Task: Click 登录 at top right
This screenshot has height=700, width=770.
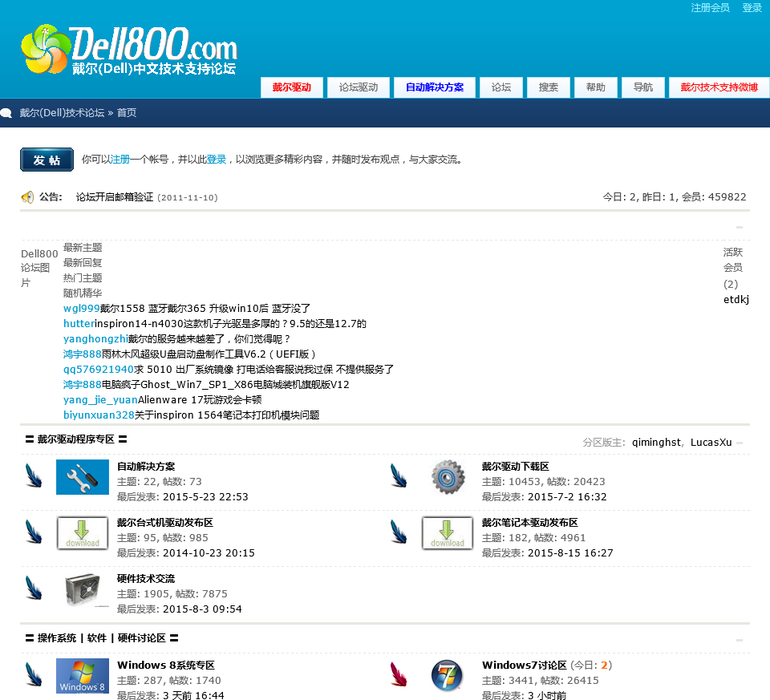Action: click(752, 8)
